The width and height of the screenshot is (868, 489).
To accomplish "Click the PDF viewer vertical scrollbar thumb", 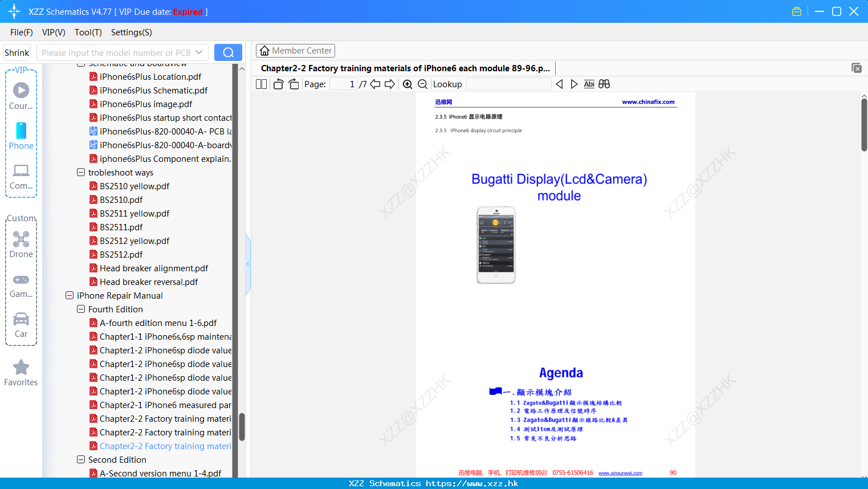I will point(864,124).
